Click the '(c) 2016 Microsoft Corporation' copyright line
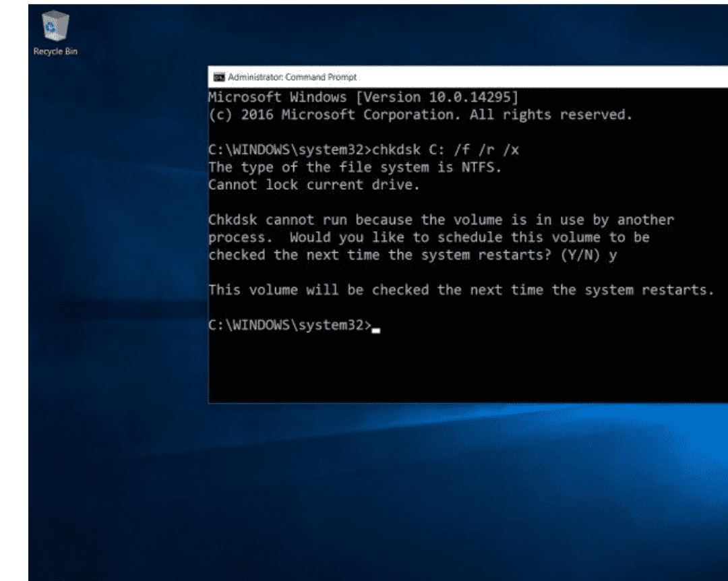This screenshot has width=728, height=581. point(420,115)
